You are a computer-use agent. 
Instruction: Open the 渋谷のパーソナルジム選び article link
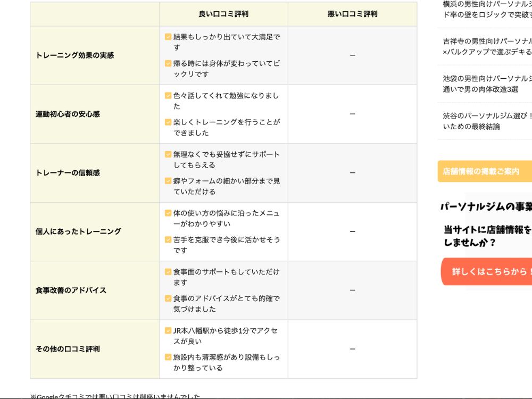[487, 121]
